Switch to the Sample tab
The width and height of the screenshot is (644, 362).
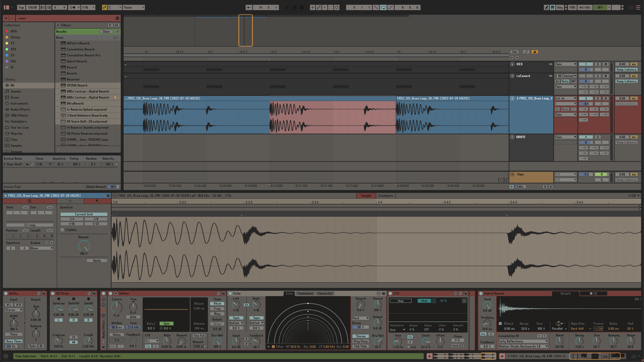[x=366, y=196]
